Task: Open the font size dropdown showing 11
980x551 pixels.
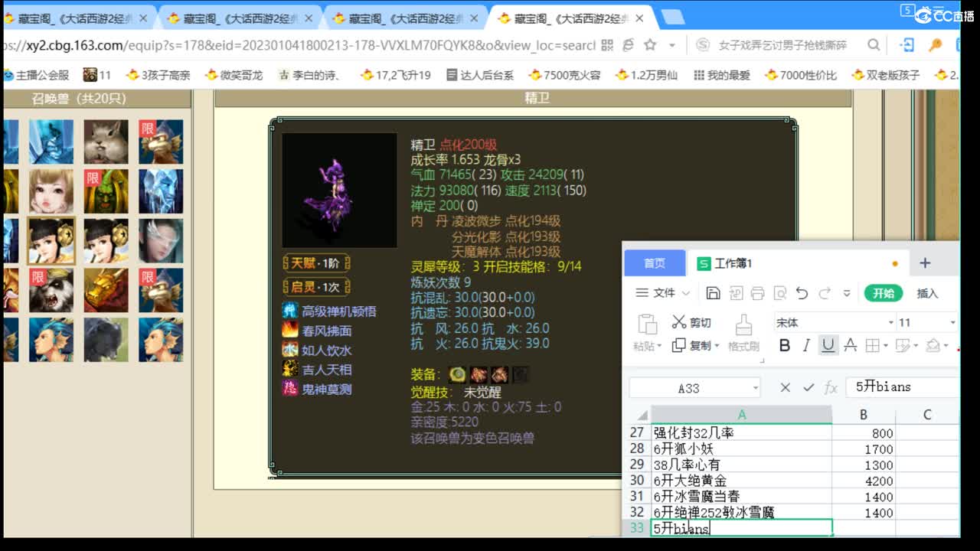Action: pos(953,323)
